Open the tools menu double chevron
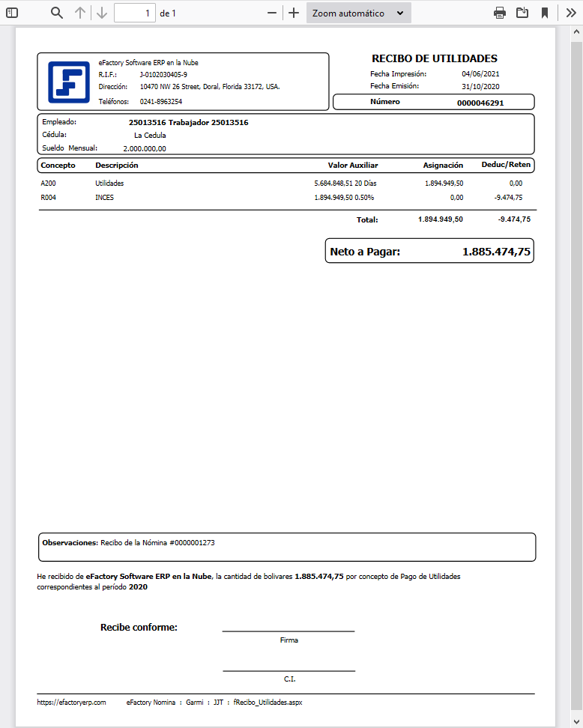 pyautogui.click(x=571, y=13)
